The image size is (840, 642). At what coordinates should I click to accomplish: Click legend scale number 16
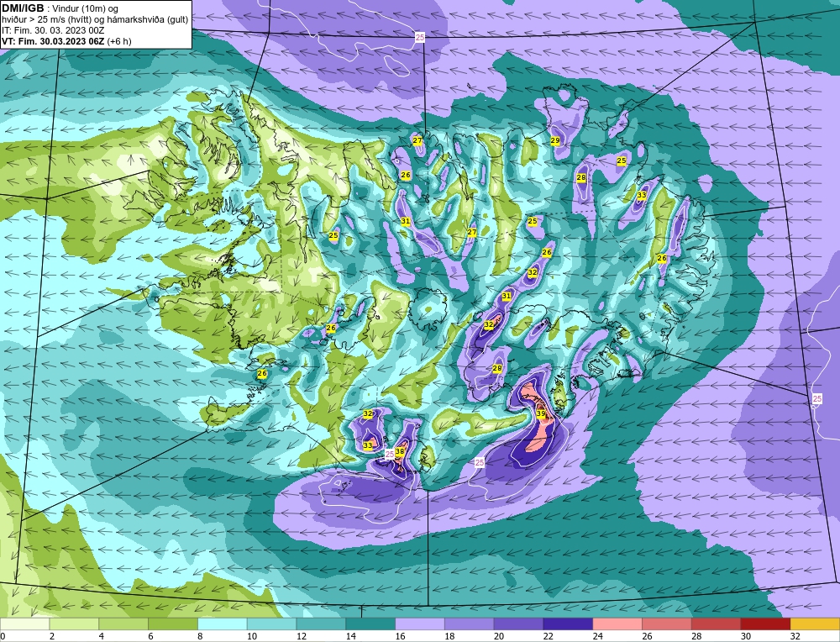pos(400,636)
